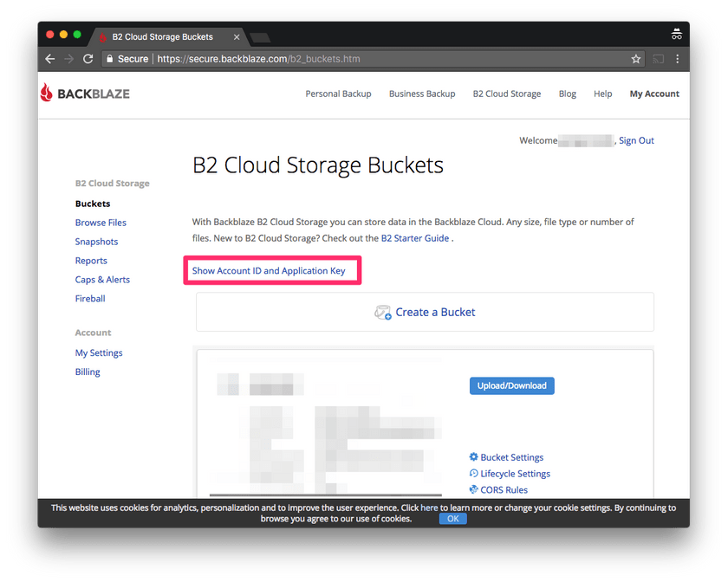Click the bucket icon beside Create a Bucket
728x582 pixels.
pyautogui.click(x=383, y=313)
